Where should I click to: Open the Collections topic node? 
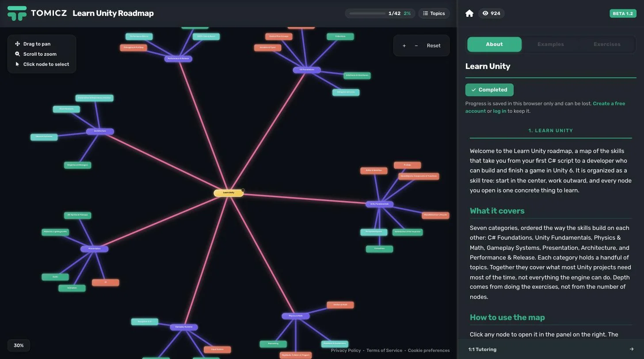click(340, 36)
